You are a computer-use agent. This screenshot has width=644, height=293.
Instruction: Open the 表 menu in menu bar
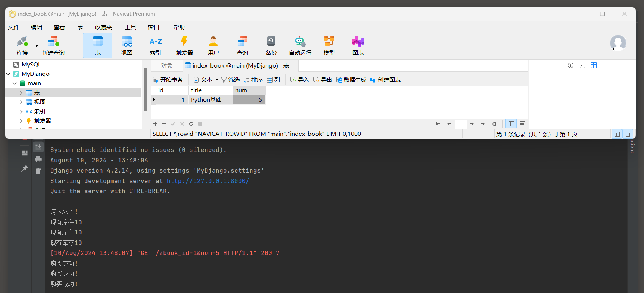click(x=80, y=27)
